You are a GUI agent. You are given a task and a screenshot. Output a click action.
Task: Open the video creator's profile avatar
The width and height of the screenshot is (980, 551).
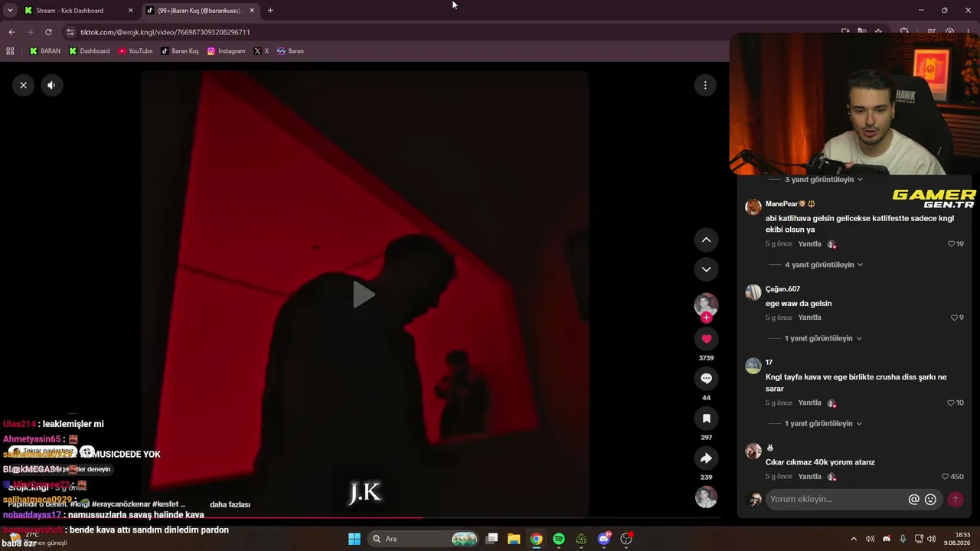click(706, 305)
